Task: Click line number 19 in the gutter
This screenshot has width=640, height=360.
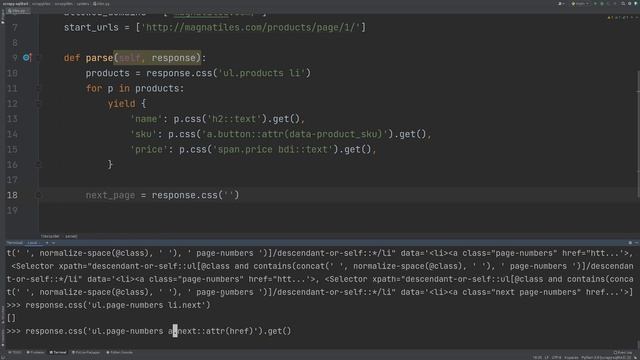Action: point(12,211)
